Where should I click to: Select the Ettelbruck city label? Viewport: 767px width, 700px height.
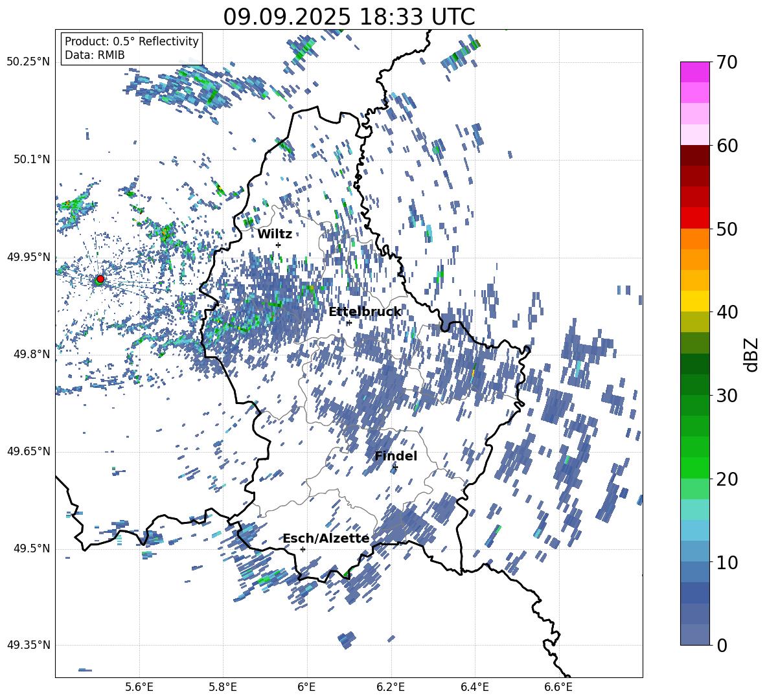pos(365,312)
